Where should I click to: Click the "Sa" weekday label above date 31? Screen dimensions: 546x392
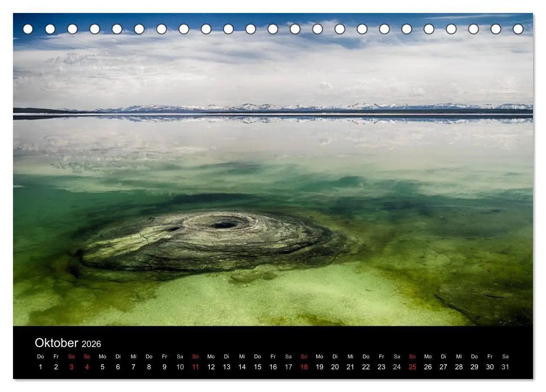[x=505, y=356]
